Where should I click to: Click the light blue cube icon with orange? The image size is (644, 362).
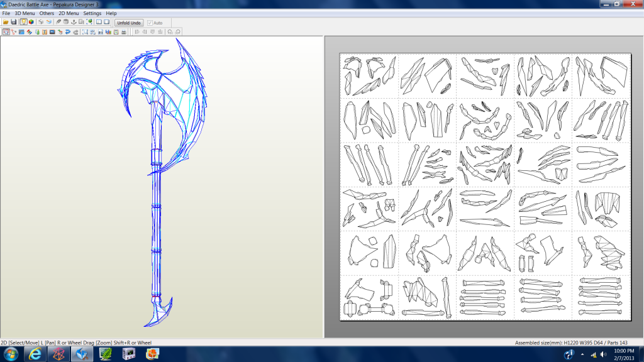49,22
